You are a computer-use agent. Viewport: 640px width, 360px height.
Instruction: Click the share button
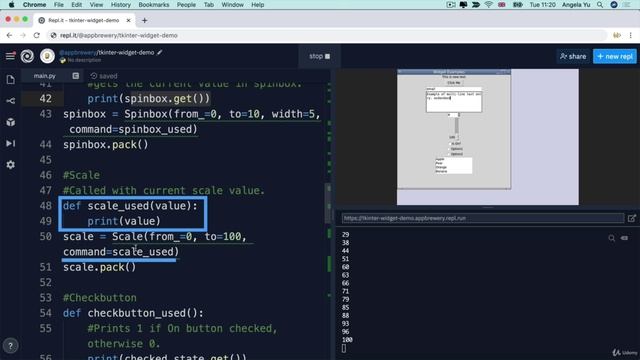(573, 56)
